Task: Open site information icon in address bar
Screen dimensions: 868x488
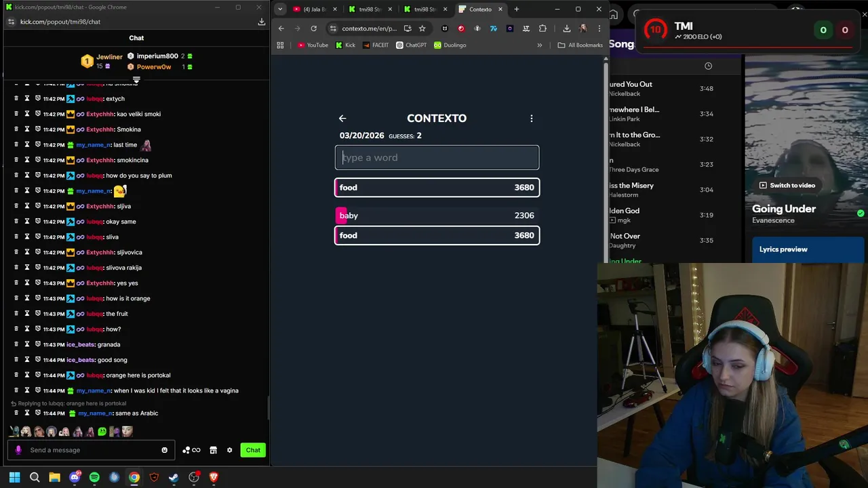Action: (332, 28)
